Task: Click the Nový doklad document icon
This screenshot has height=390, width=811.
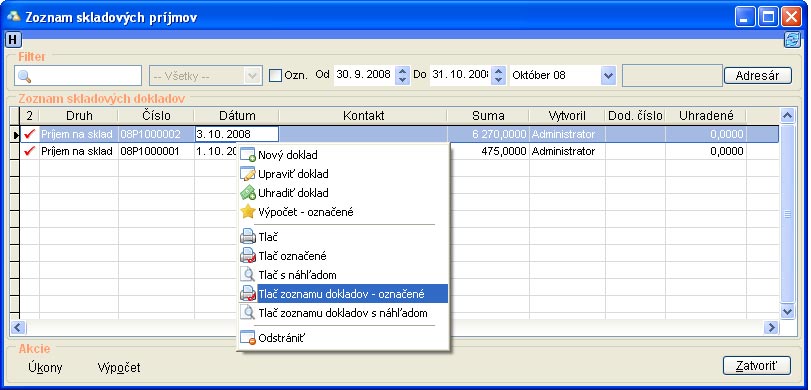Action: pos(248,155)
